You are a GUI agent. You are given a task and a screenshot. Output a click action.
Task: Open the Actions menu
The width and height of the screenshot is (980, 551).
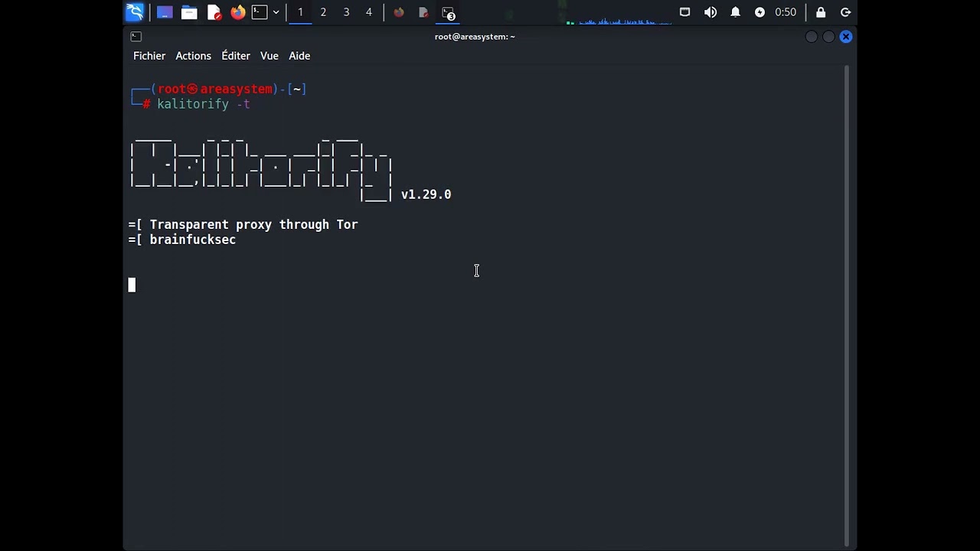(193, 56)
